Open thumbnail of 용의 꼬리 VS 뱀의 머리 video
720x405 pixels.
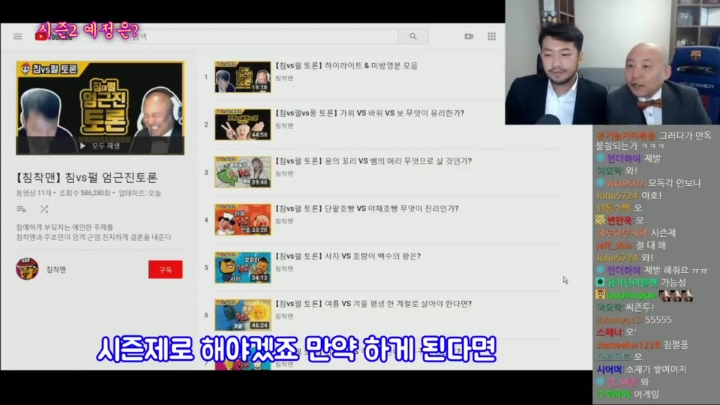pyautogui.click(x=243, y=172)
